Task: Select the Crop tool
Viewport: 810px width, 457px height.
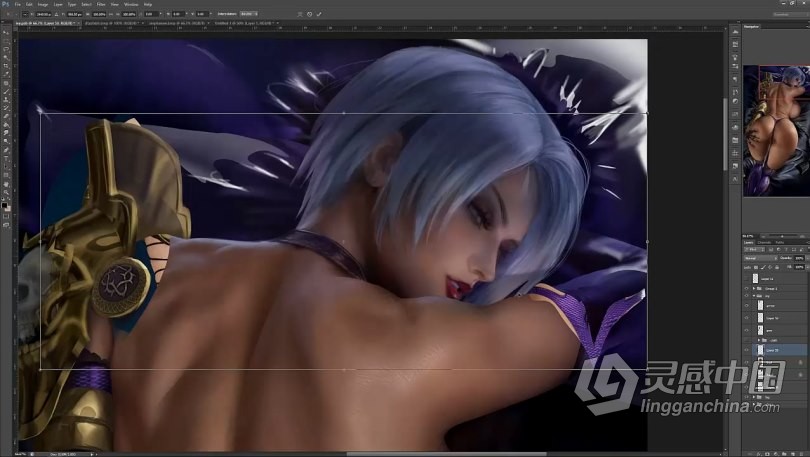Action: 6,66
